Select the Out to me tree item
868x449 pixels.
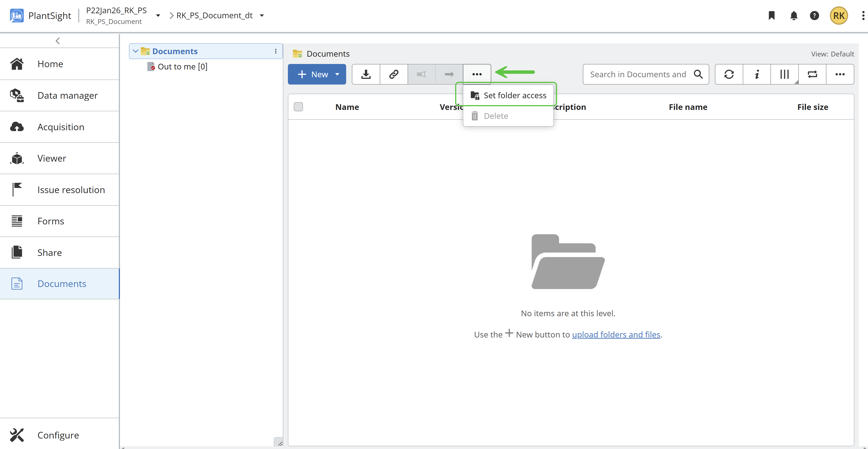pos(182,67)
